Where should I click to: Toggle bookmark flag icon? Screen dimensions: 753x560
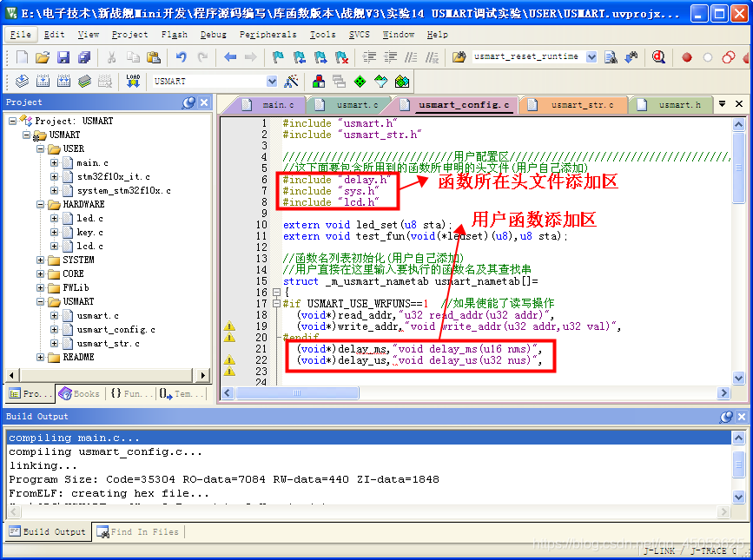pyautogui.click(x=278, y=57)
